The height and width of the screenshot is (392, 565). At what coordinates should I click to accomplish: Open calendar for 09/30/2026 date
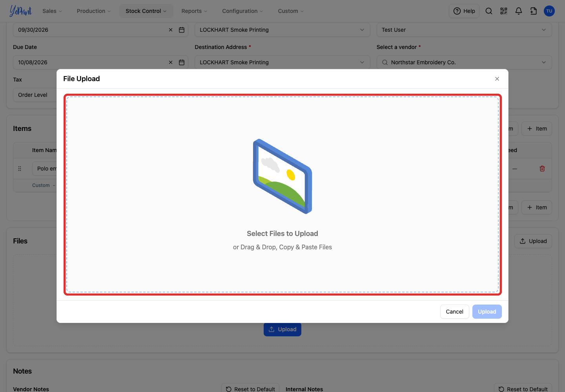[x=182, y=30]
